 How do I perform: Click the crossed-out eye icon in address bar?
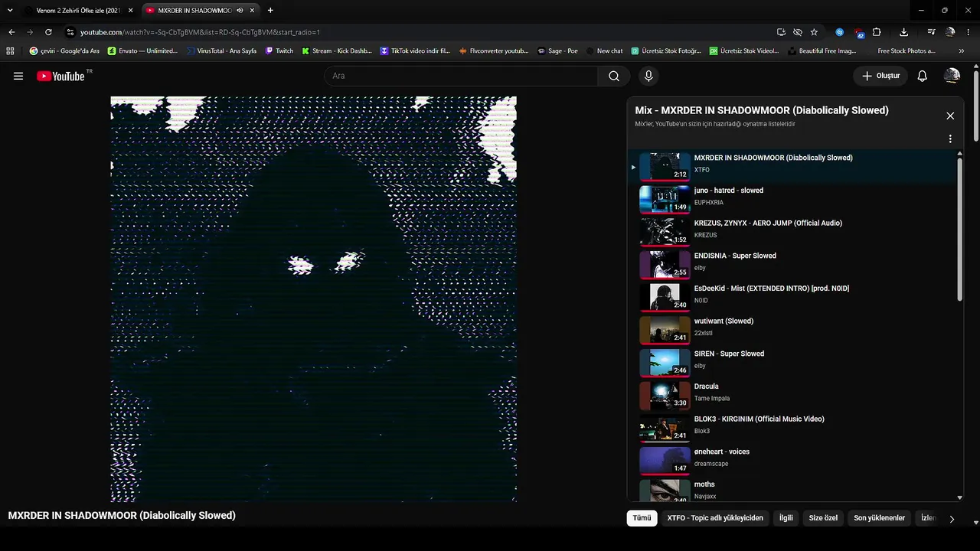(x=797, y=32)
